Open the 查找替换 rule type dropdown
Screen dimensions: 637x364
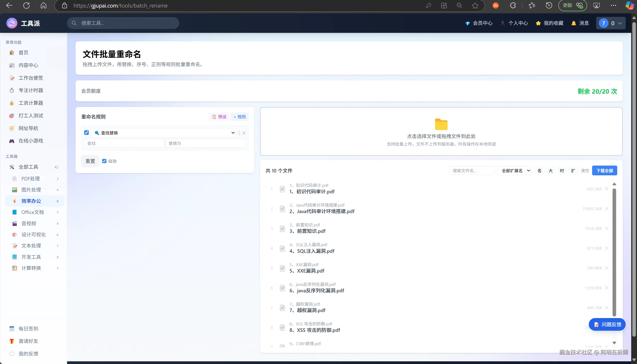click(163, 133)
